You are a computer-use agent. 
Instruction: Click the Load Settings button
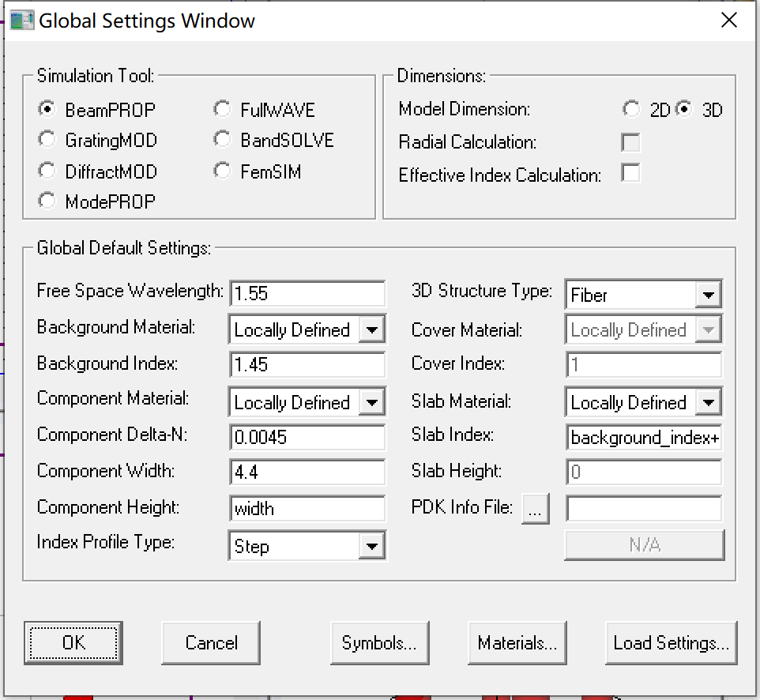670,642
